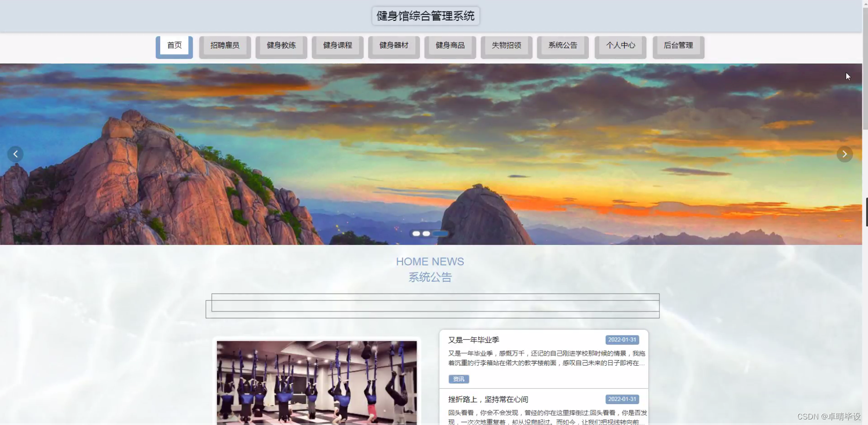This screenshot has height=425, width=868.
Task: Click the previous carousel arrow
Action: point(15,154)
